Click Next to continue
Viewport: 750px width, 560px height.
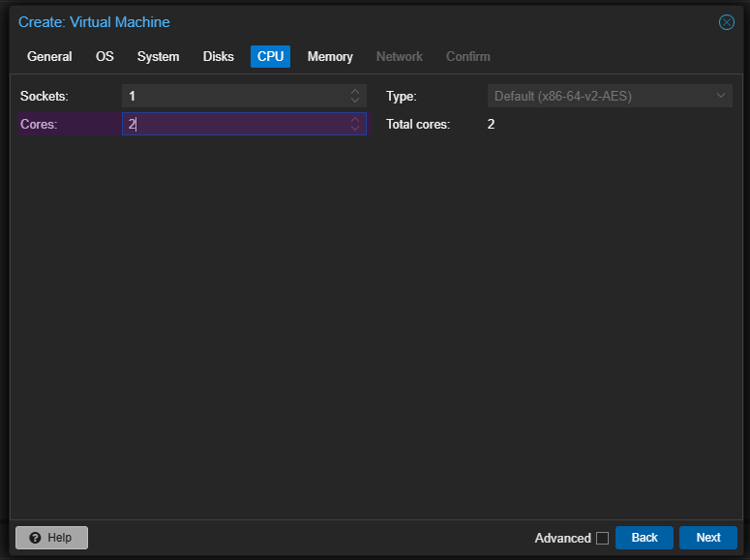(x=708, y=538)
